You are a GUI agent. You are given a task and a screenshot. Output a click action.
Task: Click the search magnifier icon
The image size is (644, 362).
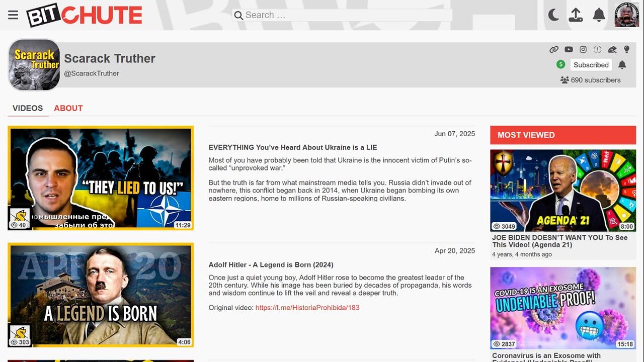coord(238,16)
